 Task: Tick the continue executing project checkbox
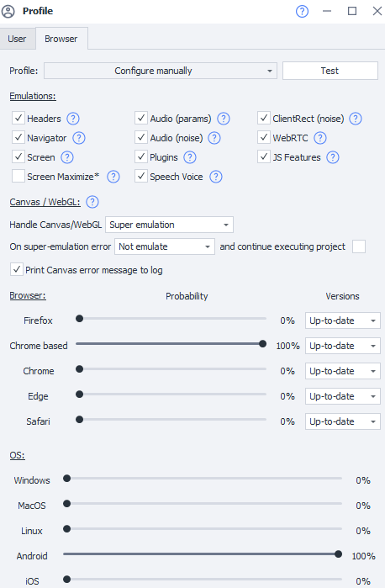(x=359, y=246)
